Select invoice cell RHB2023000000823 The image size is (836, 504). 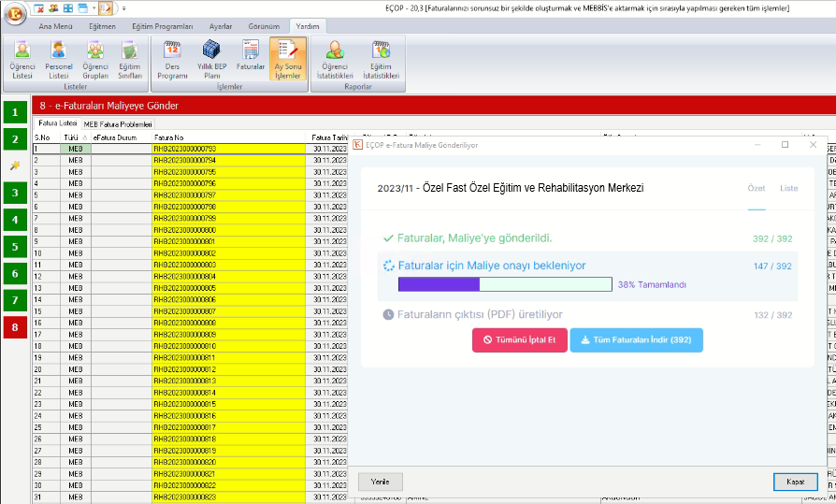tap(229, 497)
